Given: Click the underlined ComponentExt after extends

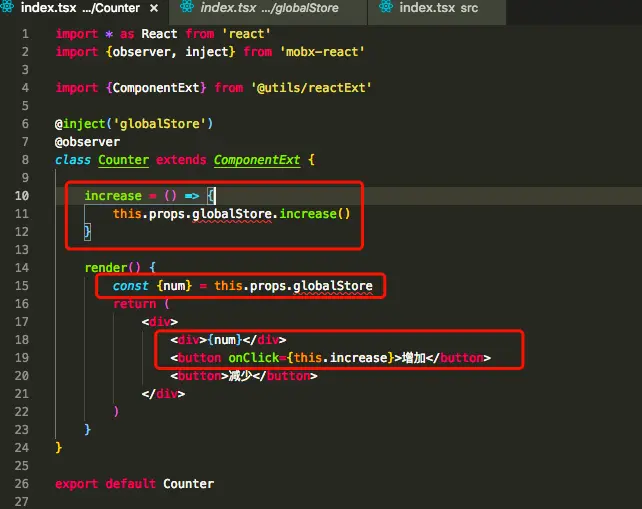Looking at the screenshot, I should [257, 160].
